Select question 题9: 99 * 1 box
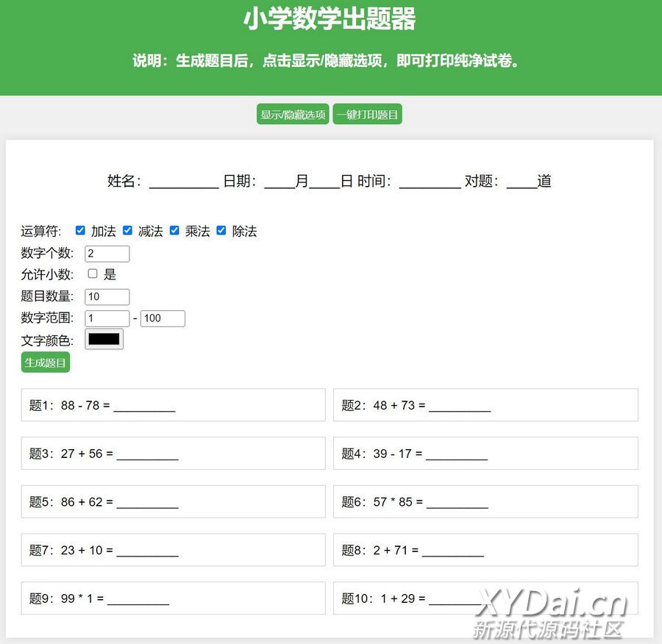662x644 pixels. point(173,598)
